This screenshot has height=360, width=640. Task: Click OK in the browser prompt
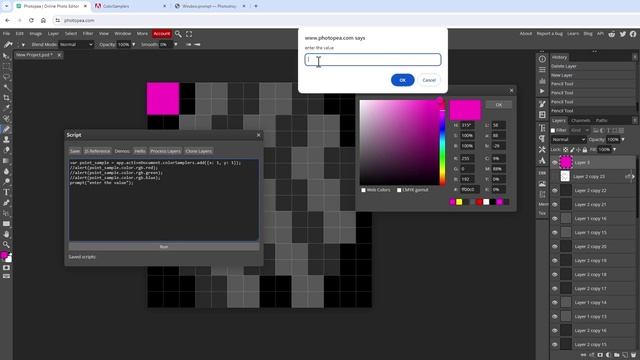click(402, 80)
